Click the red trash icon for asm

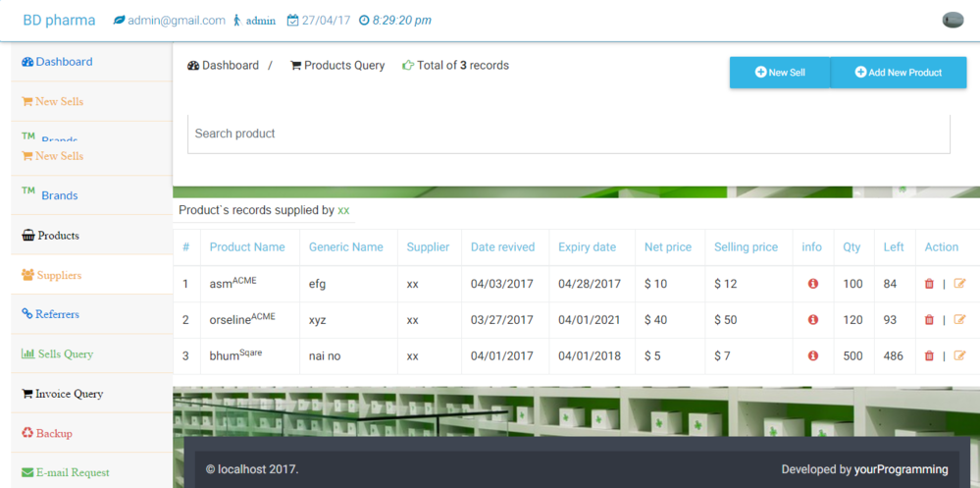tap(929, 284)
